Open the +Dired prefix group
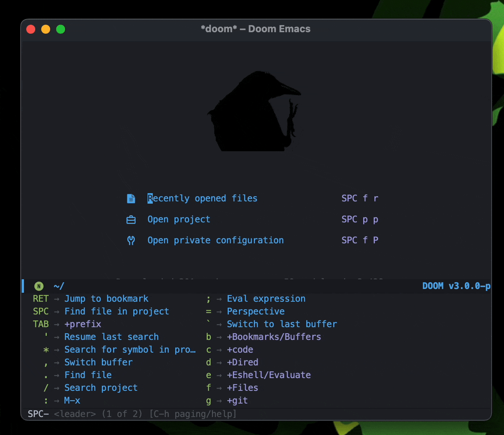Viewport: 504px width, 435px height. point(242,362)
